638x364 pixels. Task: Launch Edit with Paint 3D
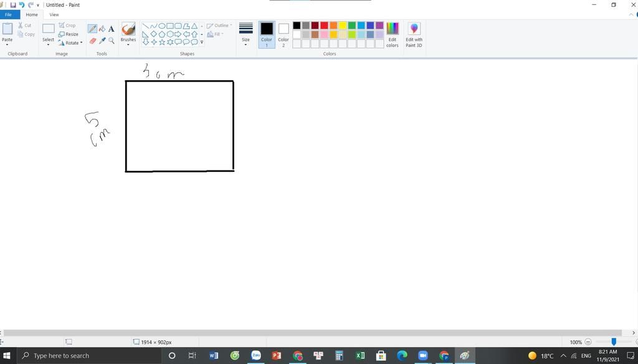click(x=413, y=35)
